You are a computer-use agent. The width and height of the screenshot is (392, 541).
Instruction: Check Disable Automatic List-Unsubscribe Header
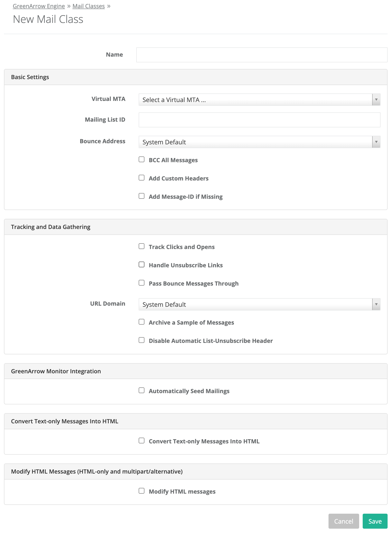click(142, 340)
